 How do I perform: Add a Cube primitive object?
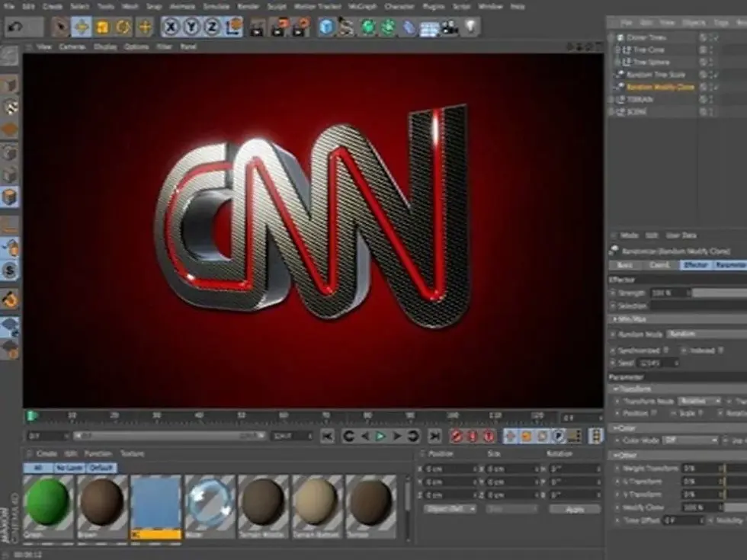(327, 27)
